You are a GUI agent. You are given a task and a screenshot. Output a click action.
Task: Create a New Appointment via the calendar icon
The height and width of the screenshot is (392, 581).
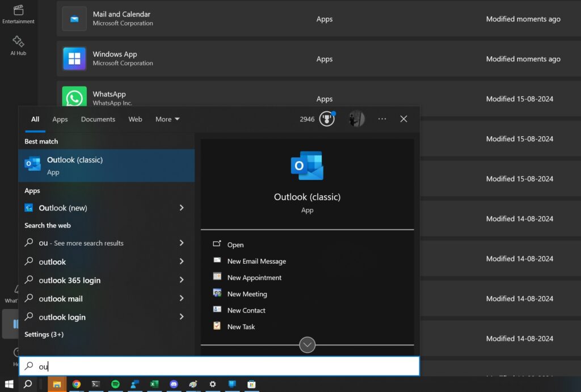pos(254,277)
